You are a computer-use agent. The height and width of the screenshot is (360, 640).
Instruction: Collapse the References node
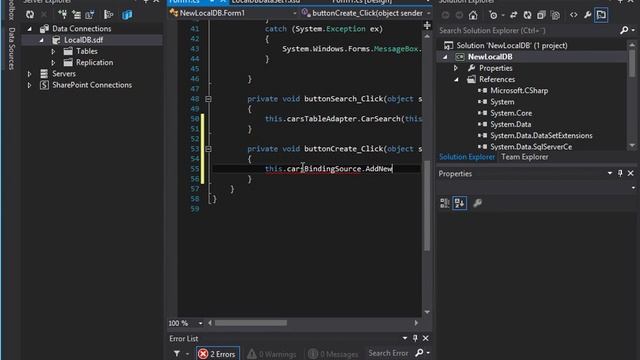[456, 80]
